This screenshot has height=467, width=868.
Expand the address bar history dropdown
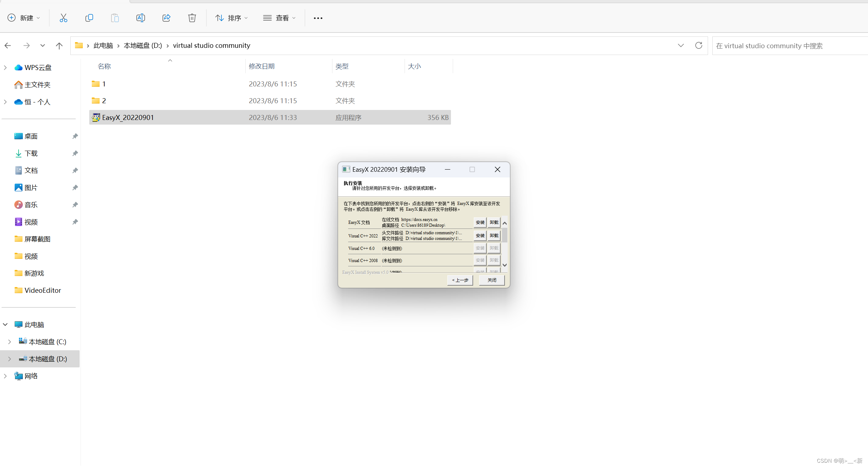[681, 45]
